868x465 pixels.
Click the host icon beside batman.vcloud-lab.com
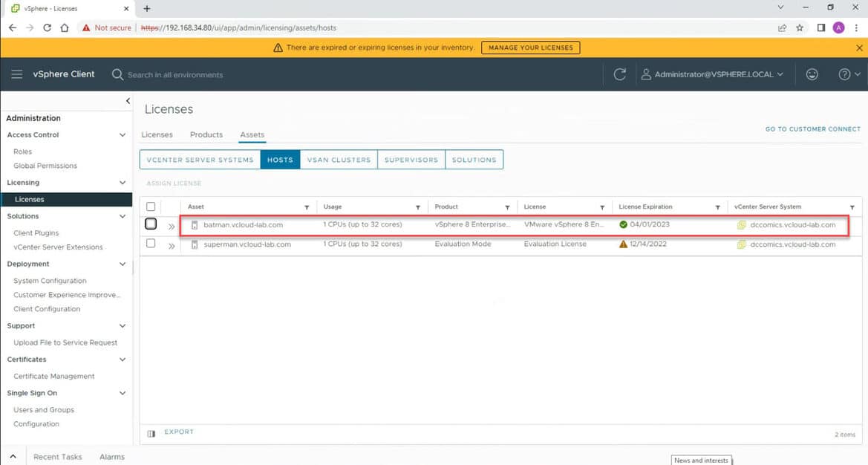[x=195, y=225]
